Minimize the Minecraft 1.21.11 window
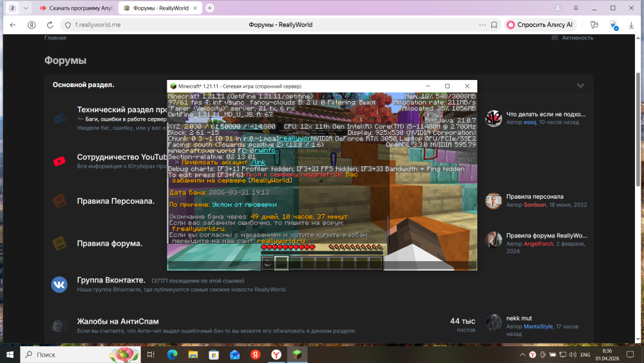Viewport: 644px width, 363px height. 428,86
